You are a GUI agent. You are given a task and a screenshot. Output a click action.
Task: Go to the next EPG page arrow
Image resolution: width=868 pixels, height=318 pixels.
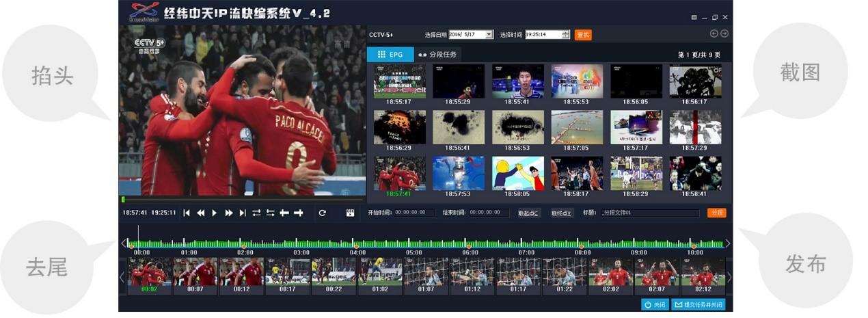(724, 34)
